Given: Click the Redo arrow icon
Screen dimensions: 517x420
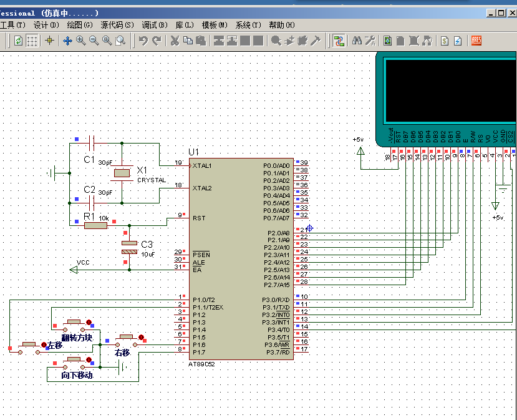Looking at the screenshot, I should click(157, 41).
